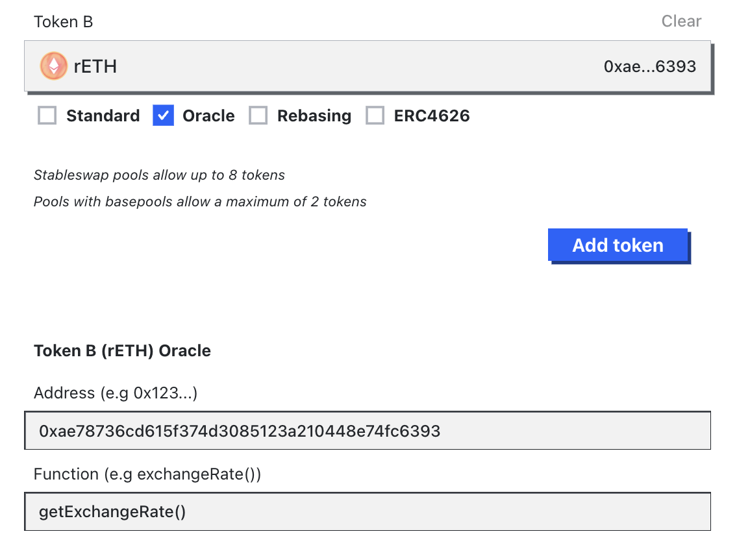The height and width of the screenshot is (560, 737).
Task: Click the shortened 0xae...6393 token address
Action: tap(649, 66)
